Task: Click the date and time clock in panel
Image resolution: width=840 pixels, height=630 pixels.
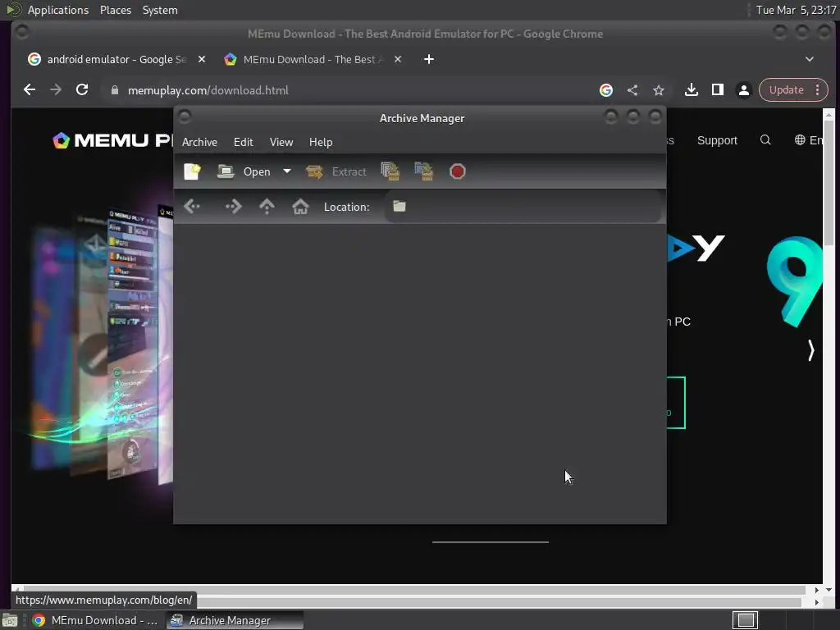Action: (x=796, y=10)
